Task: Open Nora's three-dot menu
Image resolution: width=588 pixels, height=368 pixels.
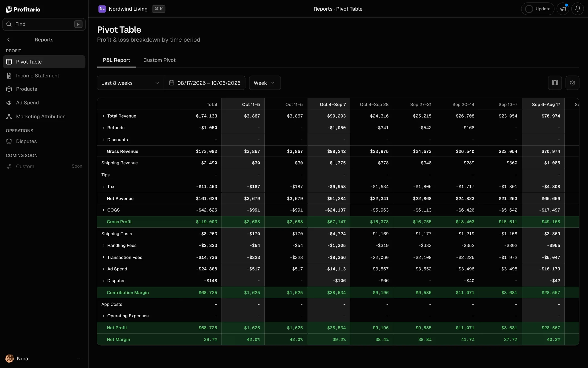Action: [x=80, y=358]
